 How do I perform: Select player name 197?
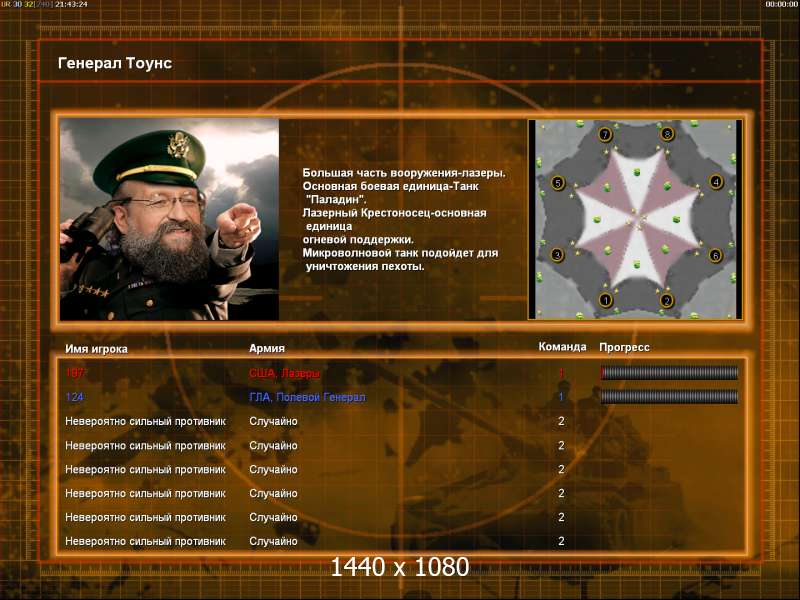[74, 373]
